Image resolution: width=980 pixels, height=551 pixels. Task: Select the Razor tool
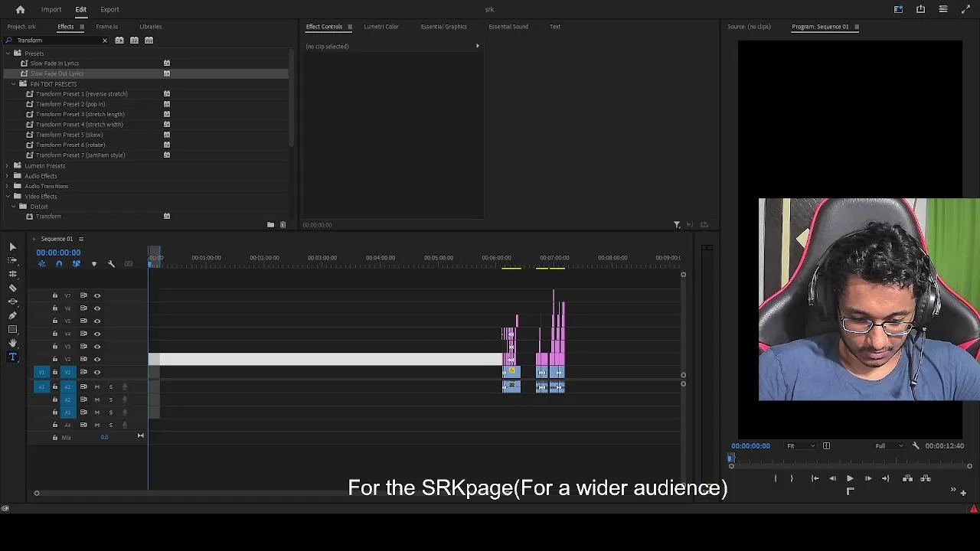pos(12,288)
